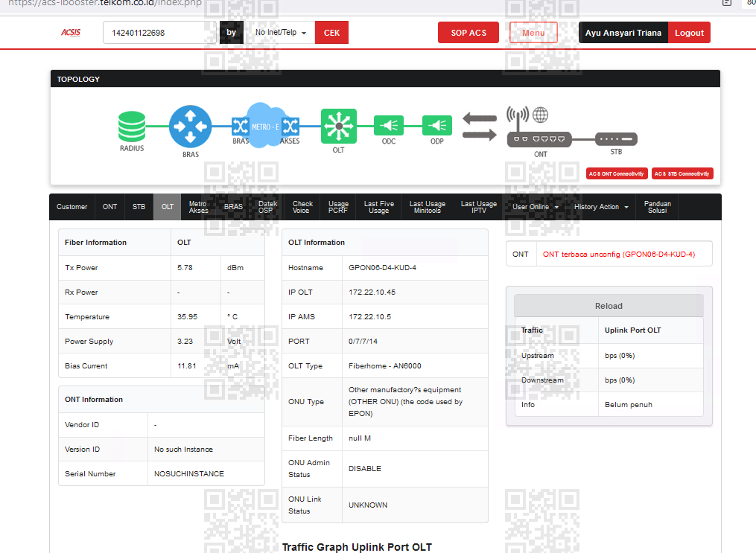756x553 pixels.
Task: Click OLT Type value Fiberhome - AN6000
Action: [385, 366]
